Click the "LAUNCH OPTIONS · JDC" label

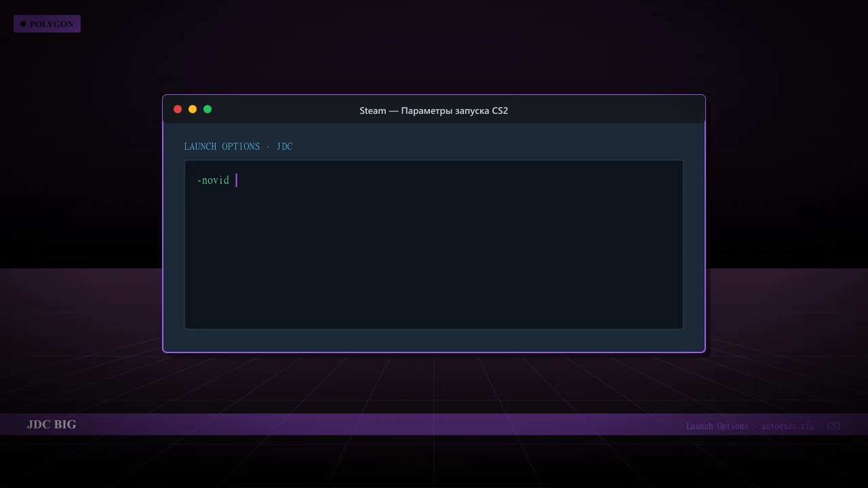(238, 146)
